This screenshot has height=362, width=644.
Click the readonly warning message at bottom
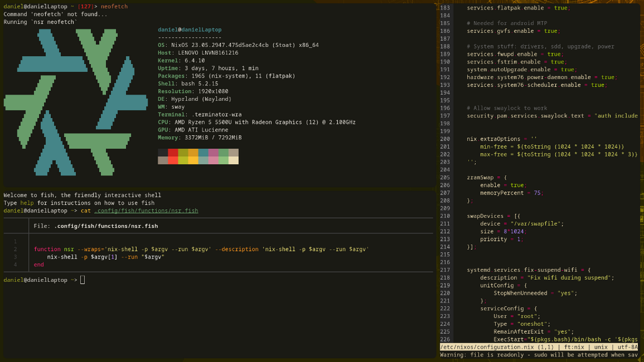coord(539,355)
